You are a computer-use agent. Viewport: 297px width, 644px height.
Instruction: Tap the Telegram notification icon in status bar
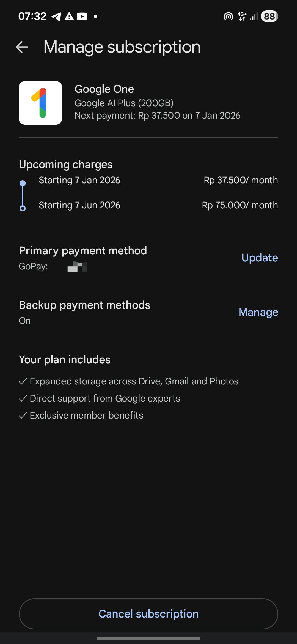click(x=56, y=17)
